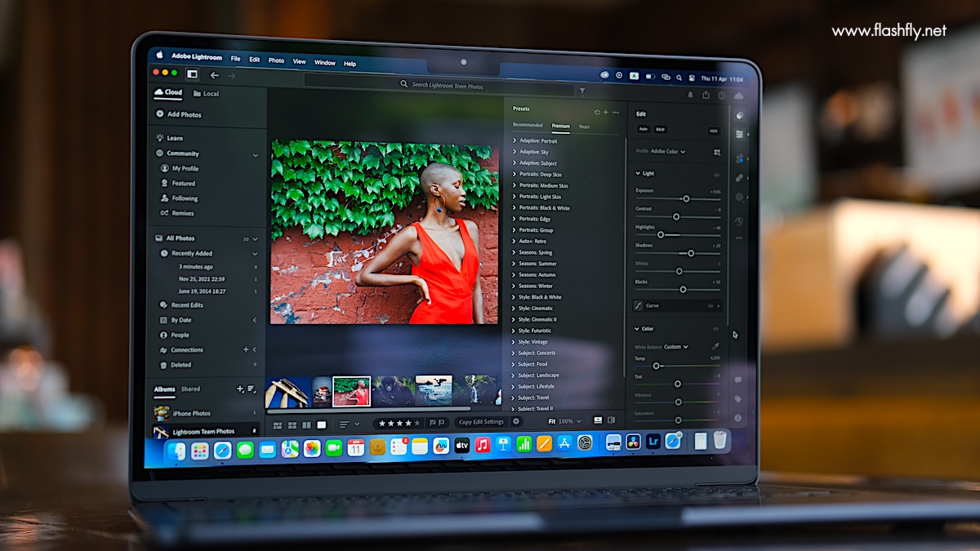
Task: Collapse the Community section chevron
Action: (256, 154)
